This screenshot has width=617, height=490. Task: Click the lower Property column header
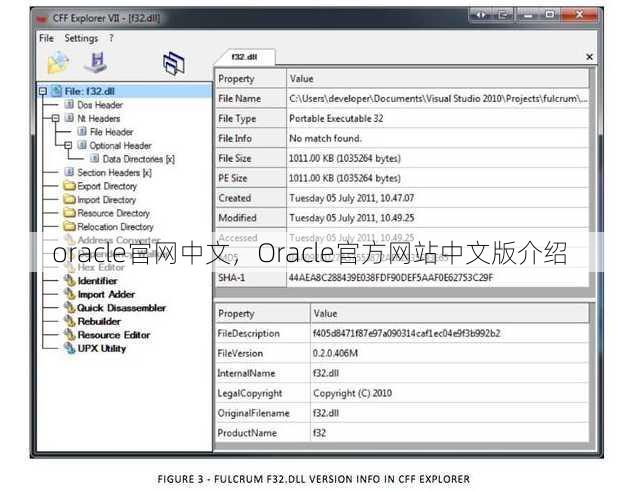[263, 314]
